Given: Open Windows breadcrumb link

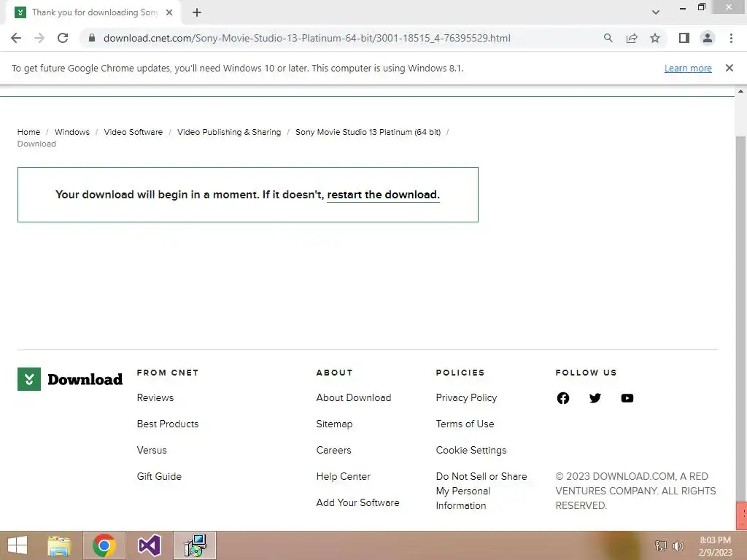Looking at the screenshot, I should 72,132.
